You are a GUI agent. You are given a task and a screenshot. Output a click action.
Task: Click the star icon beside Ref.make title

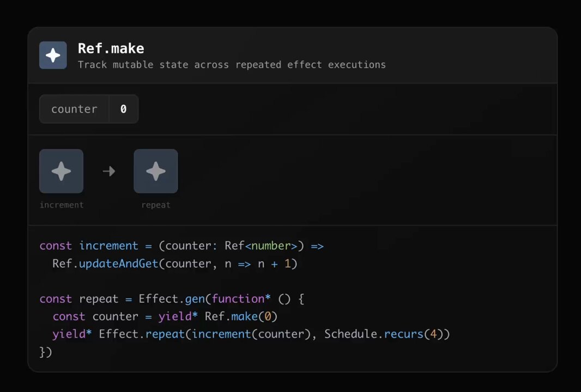[53, 55]
